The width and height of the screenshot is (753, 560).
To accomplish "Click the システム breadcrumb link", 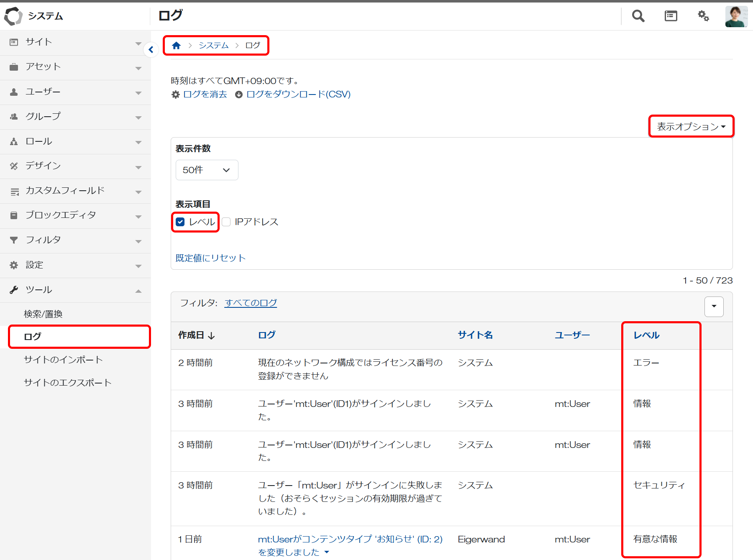I will [x=213, y=45].
